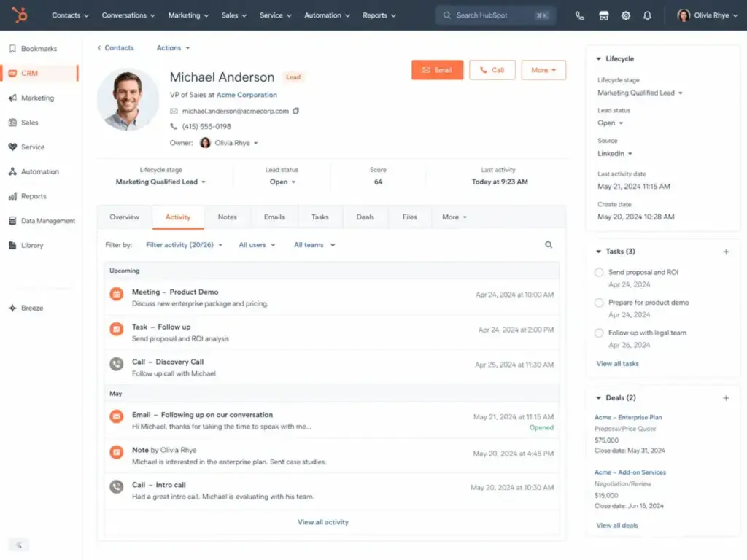Switch to the Deals tab
Image resolution: width=747 pixels, height=560 pixels.
coord(365,217)
